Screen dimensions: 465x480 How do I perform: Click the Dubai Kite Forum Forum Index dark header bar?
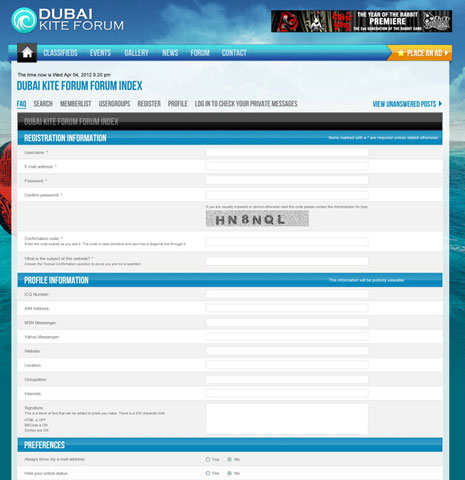tap(230, 121)
